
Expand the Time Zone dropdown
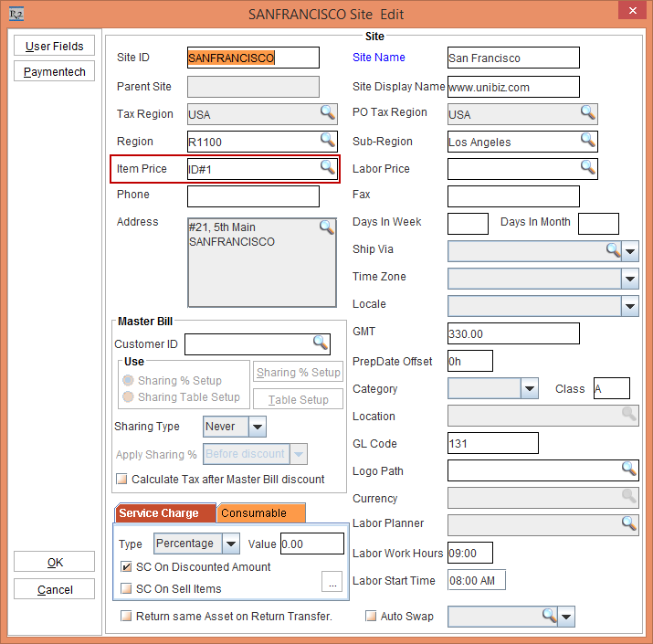(629, 279)
